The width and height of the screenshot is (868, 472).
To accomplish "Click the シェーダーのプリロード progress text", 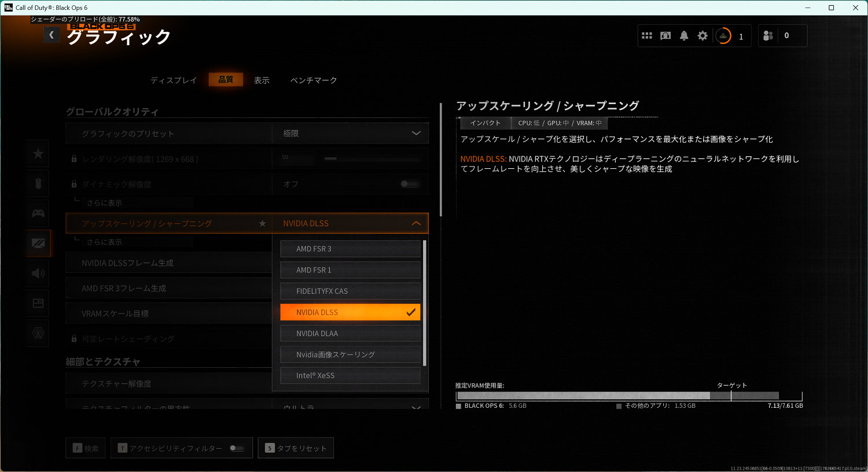I will pyautogui.click(x=86, y=20).
